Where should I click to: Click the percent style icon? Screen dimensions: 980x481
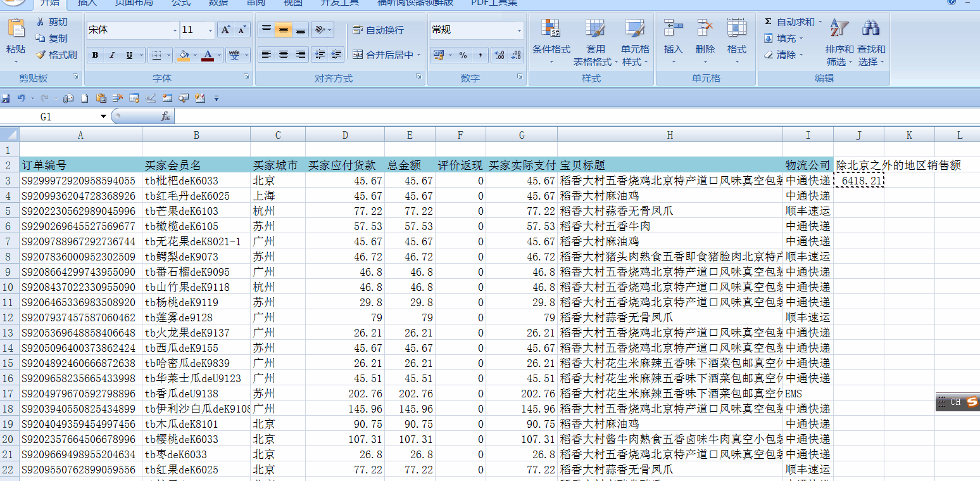pos(463,55)
